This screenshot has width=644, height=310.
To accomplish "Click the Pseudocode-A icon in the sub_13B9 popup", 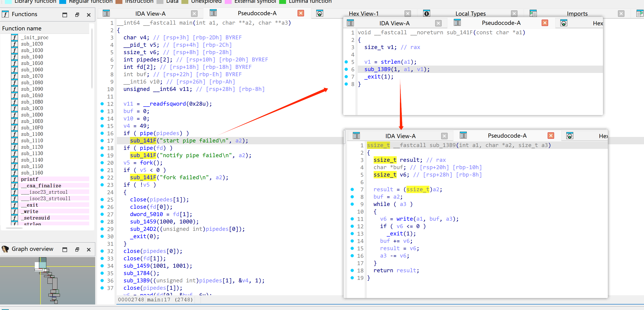I will (x=463, y=136).
